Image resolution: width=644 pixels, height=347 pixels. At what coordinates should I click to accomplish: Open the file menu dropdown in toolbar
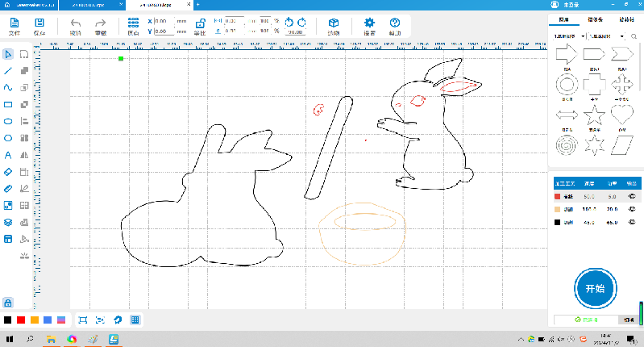(x=15, y=27)
